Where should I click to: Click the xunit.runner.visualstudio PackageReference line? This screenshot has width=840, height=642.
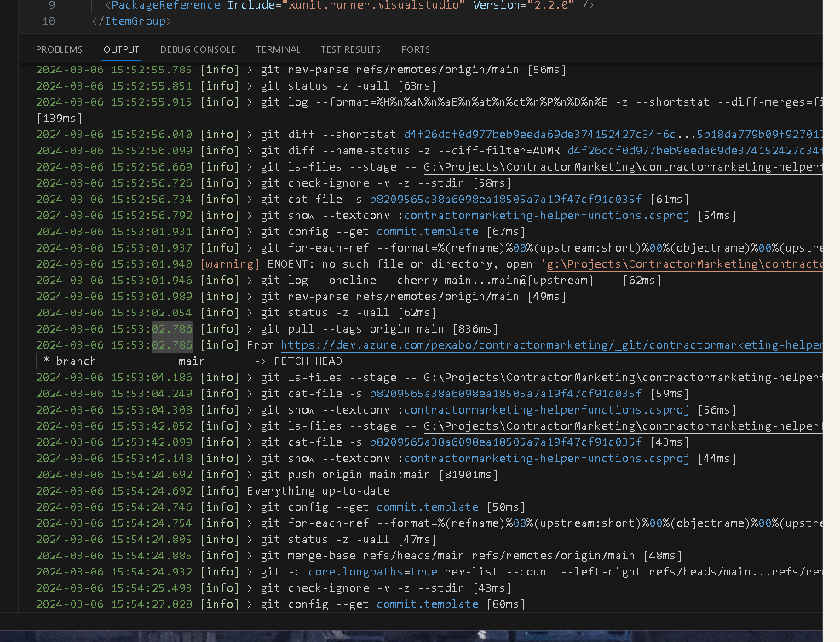[349, 5]
